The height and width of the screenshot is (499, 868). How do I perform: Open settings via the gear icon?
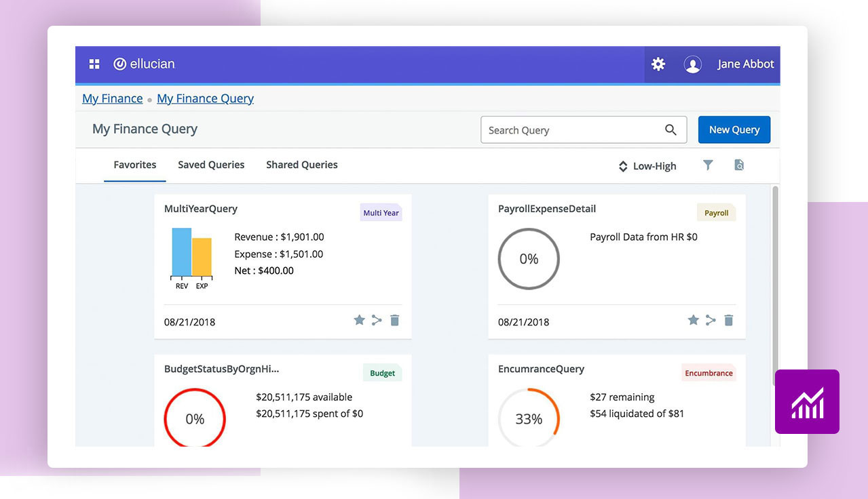coord(658,64)
